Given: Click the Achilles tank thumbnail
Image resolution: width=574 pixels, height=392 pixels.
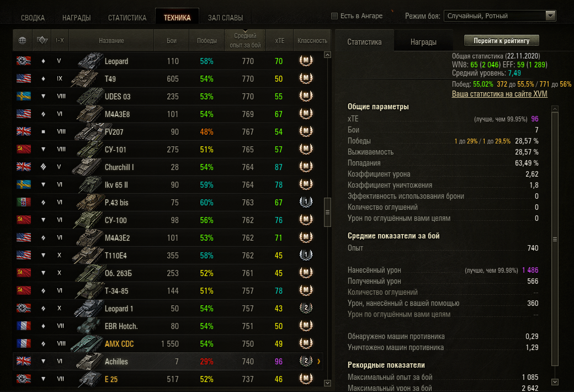Looking at the screenshot, I should (x=89, y=361).
